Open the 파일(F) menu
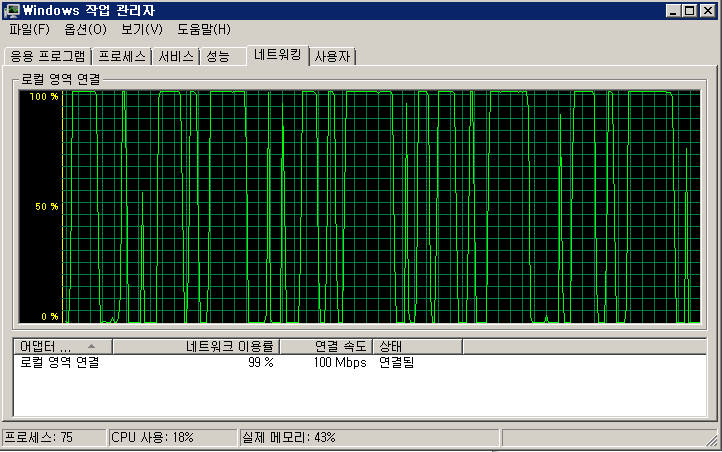722x452 pixels. (29, 29)
